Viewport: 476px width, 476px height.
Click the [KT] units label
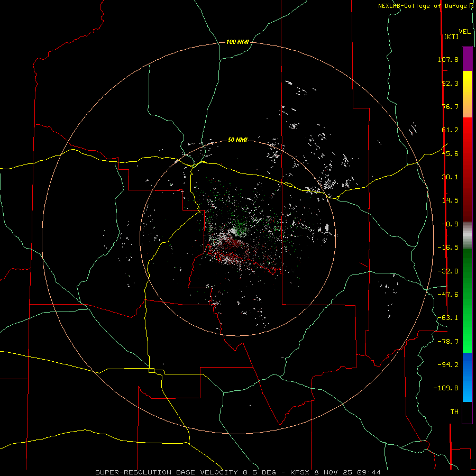pos(451,36)
